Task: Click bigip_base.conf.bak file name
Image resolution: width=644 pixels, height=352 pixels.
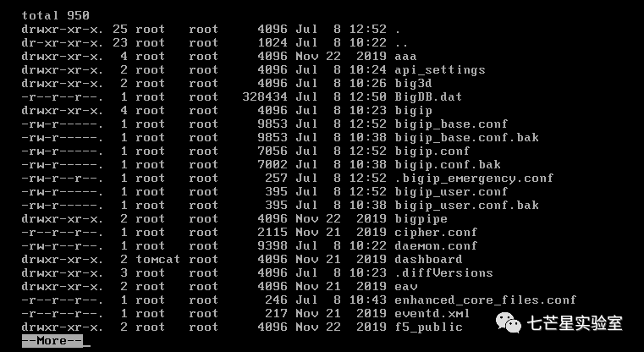Action: [x=466, y=138]
